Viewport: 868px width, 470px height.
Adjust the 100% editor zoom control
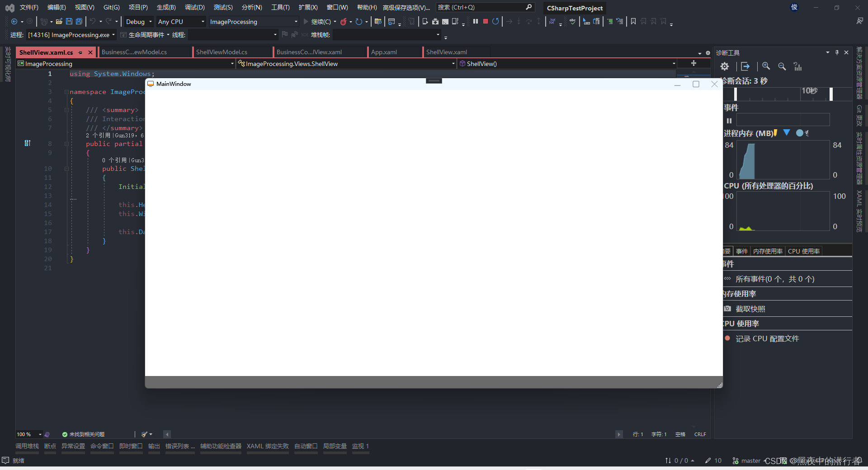click(x=26, y=434)
